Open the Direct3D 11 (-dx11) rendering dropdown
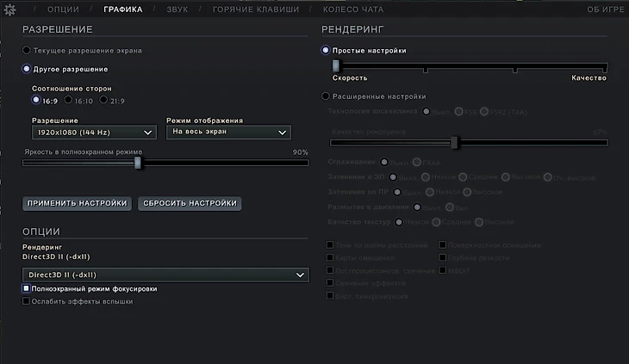 (165, 275)
